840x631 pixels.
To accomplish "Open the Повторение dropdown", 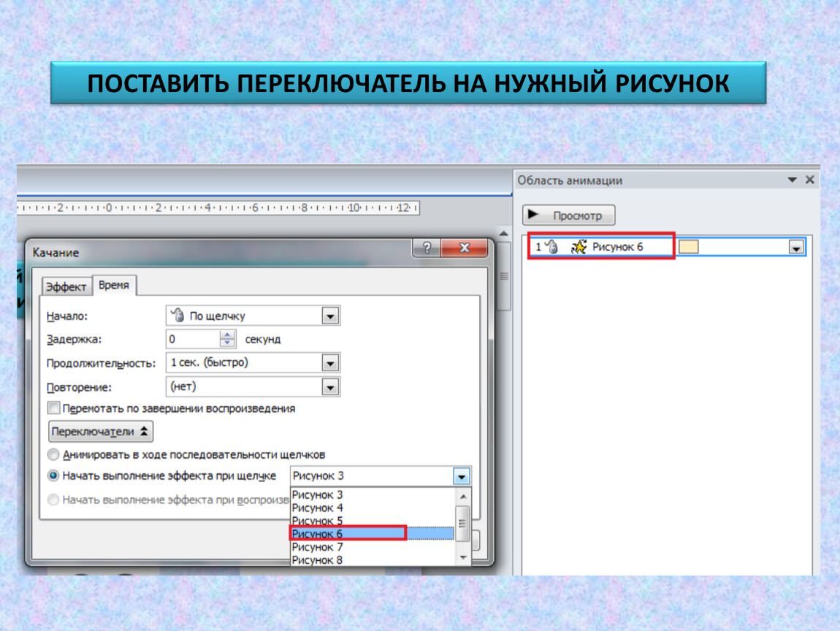I will [330, 386].
